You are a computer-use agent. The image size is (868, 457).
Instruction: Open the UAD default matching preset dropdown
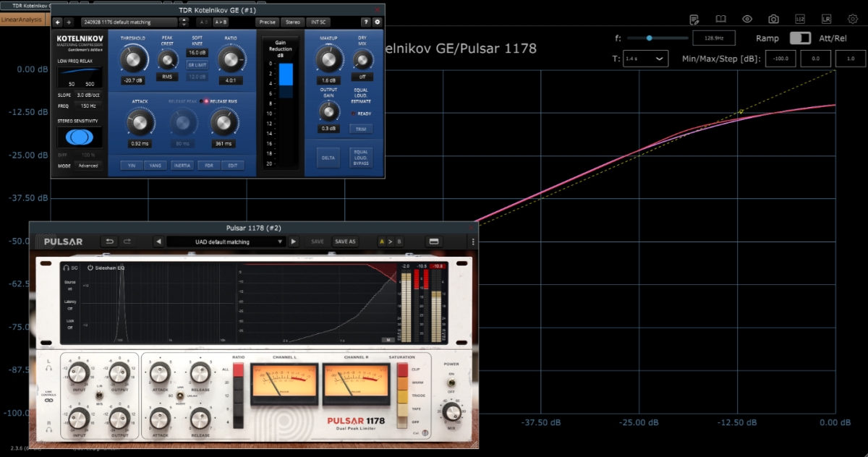[226, 242]
